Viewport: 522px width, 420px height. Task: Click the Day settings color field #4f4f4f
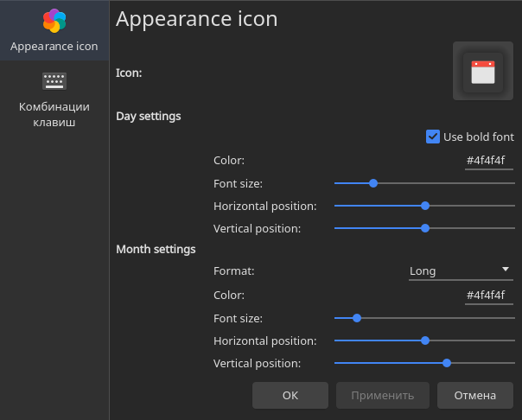[488, 161]
